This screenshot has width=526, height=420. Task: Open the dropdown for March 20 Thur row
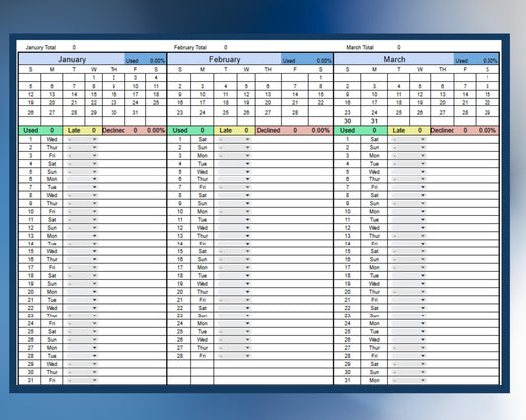click(409, 292)
